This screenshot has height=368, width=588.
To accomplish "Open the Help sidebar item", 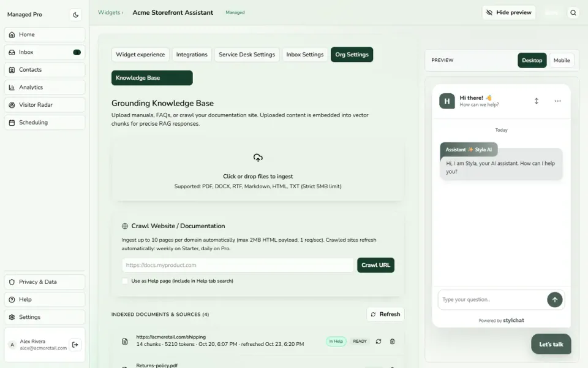I will click(x=45, y=300).
